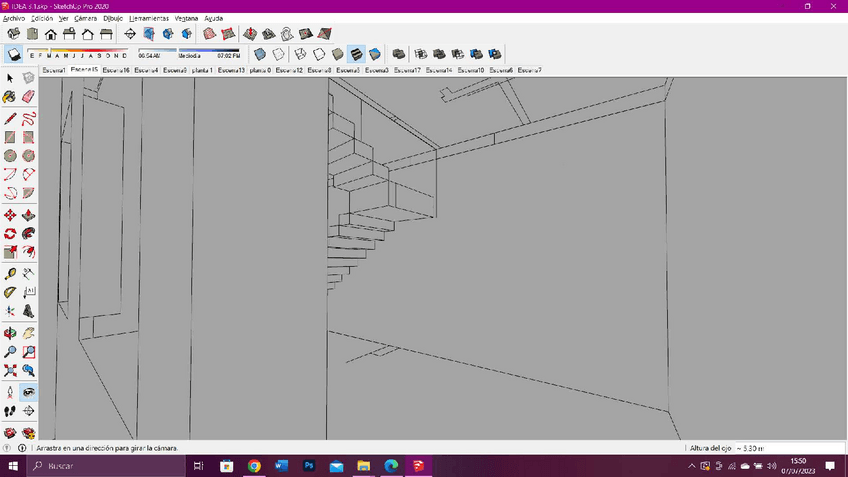Activate the Look Around eye tool

(x=28, y=392)
